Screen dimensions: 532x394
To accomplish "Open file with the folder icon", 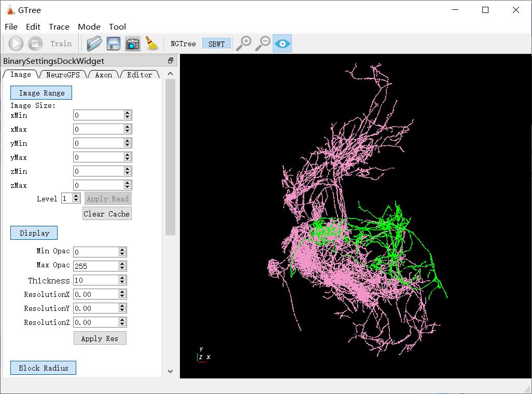I will (x=94, y=44).
